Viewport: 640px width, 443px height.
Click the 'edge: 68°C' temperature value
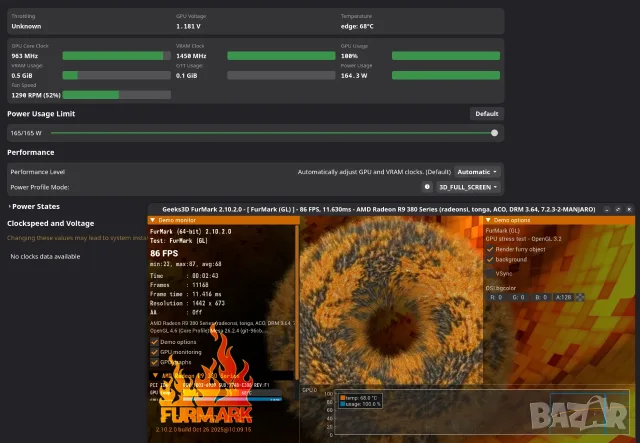(x=357, y=26)
